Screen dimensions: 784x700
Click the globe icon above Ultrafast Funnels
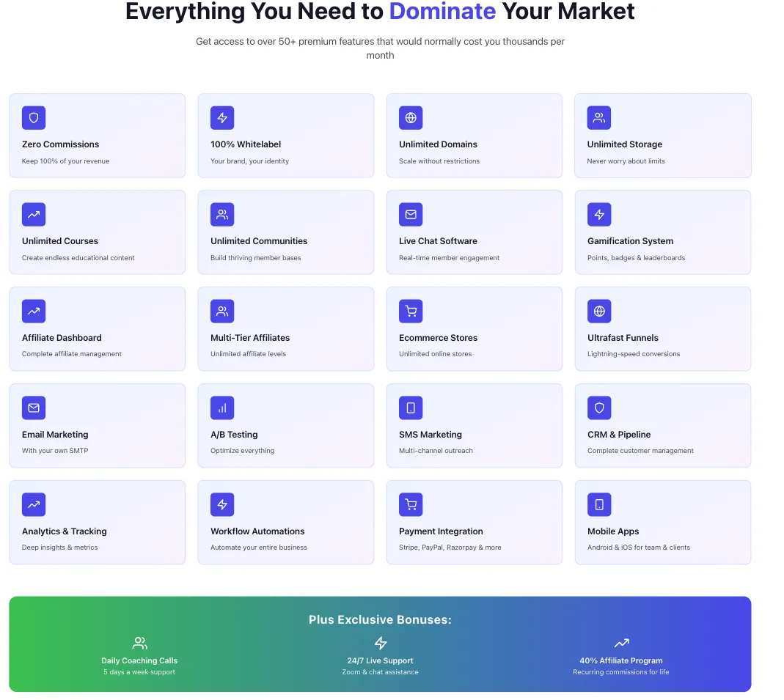[x=599, y=312]
